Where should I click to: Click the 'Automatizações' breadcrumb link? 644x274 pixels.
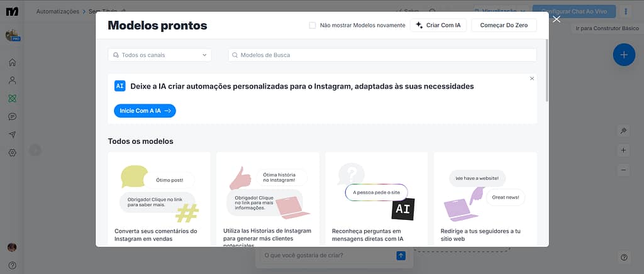[58, 11]
